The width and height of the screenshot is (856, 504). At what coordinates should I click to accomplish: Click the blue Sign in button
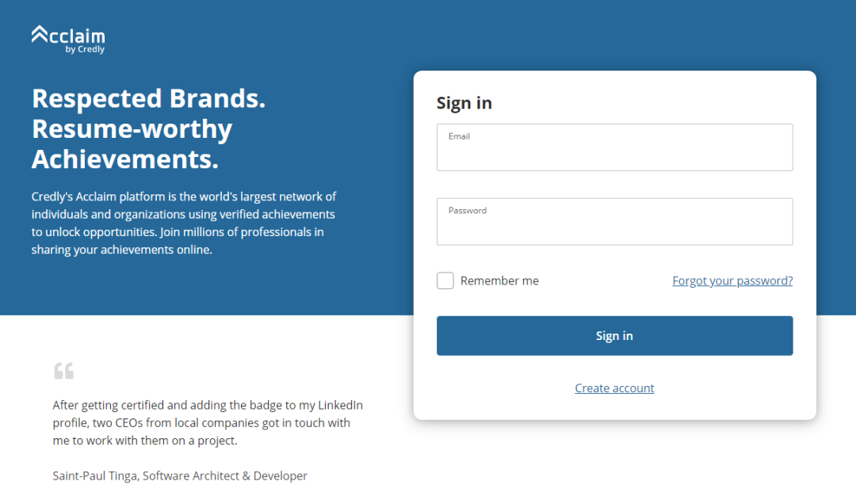615,336
